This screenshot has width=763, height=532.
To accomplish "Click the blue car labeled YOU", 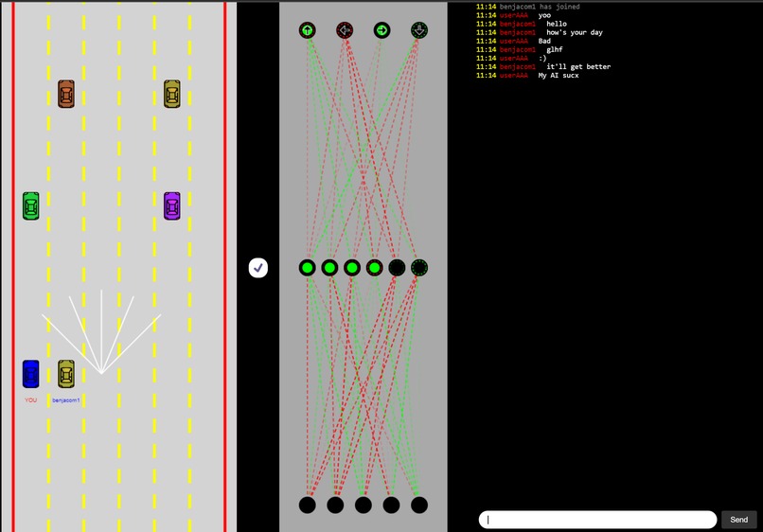I will tap(30, 374).
